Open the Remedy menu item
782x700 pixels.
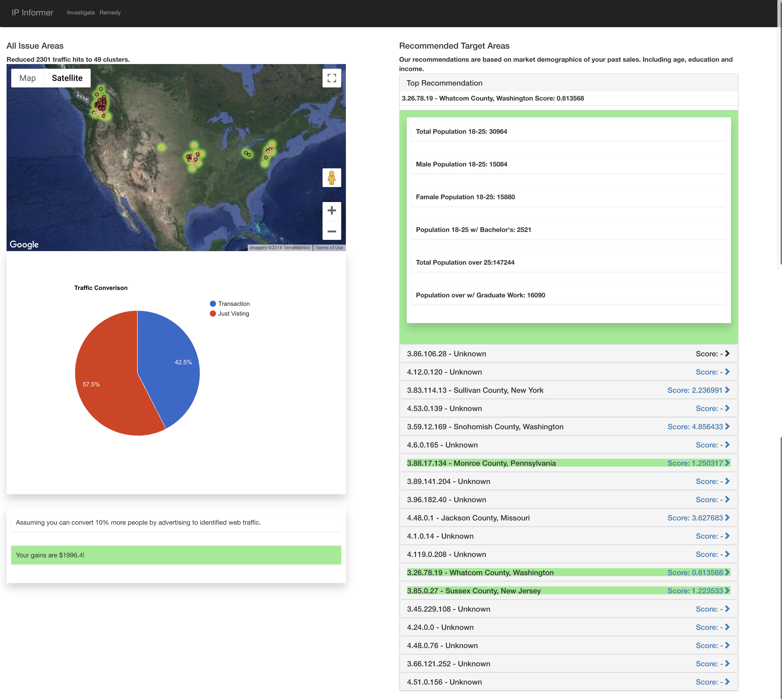[110, 13]
